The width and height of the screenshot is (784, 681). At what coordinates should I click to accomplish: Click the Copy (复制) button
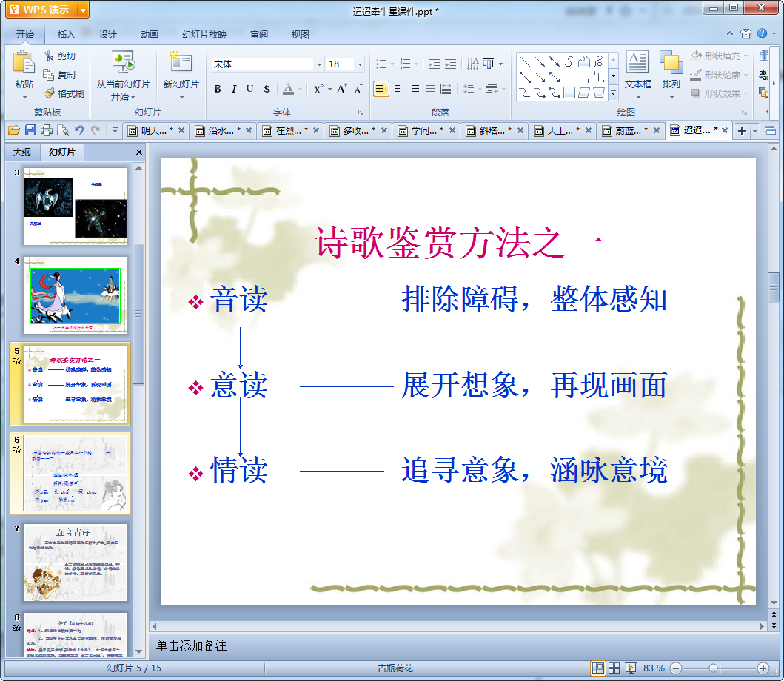pyautogui.click(x=59, y=75)
